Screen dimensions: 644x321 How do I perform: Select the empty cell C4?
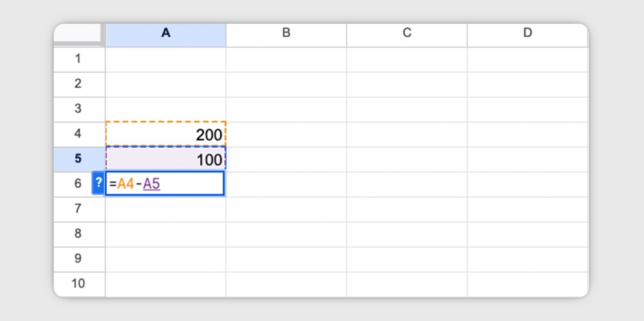click(x=406, y=134)
